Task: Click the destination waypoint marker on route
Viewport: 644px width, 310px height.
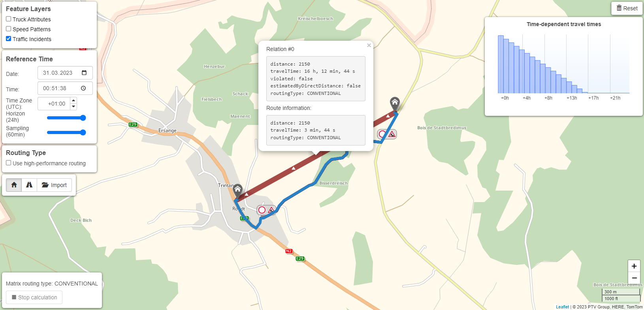Action: 395,104
